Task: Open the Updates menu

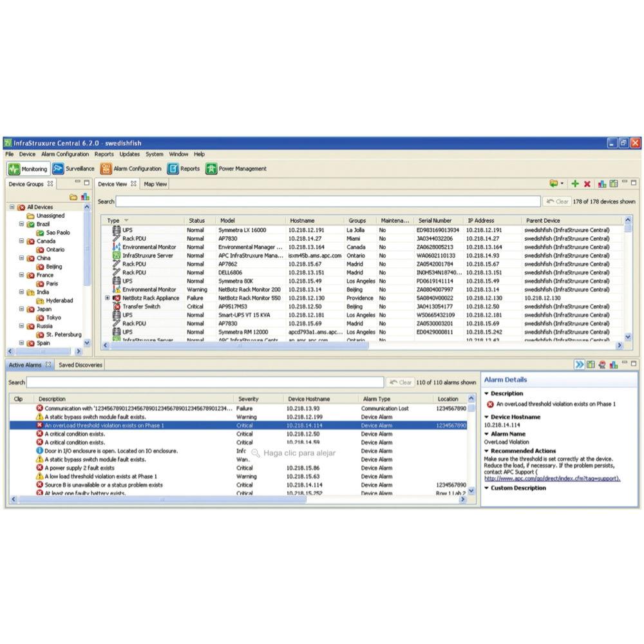Action: 129,154
